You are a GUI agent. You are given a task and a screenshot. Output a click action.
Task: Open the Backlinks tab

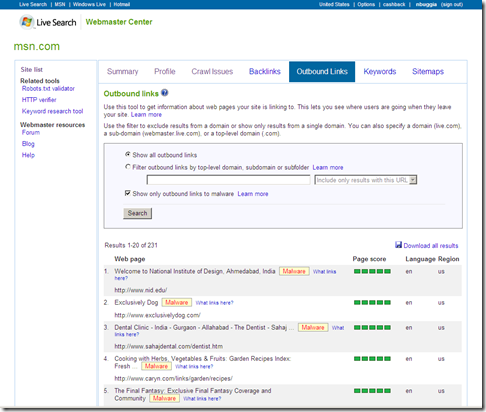pos(265,71)
